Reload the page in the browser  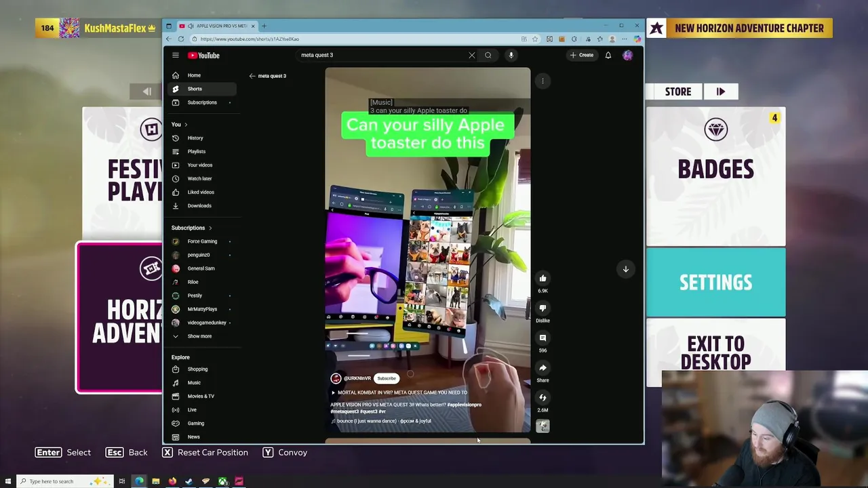click(182, 39)
